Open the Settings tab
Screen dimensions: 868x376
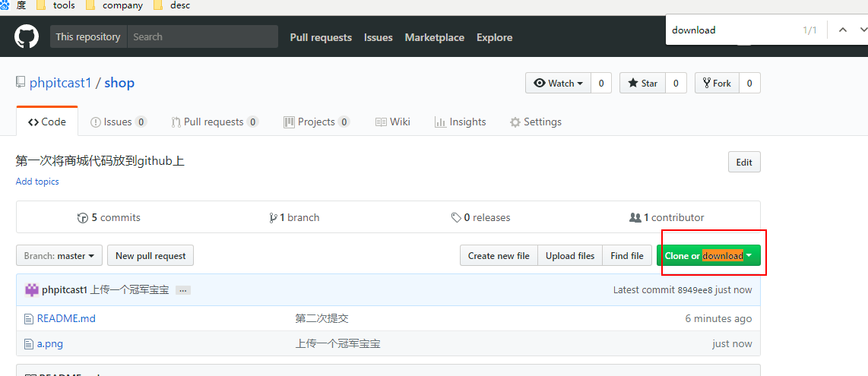536,122
